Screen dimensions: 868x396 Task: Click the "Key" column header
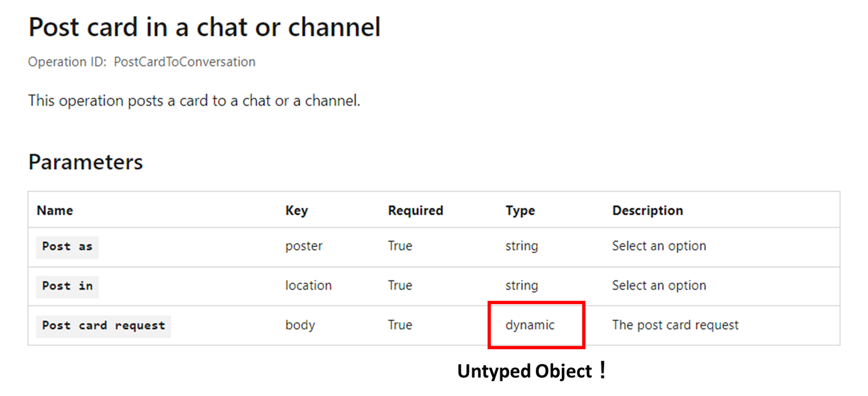coord(297,211)
